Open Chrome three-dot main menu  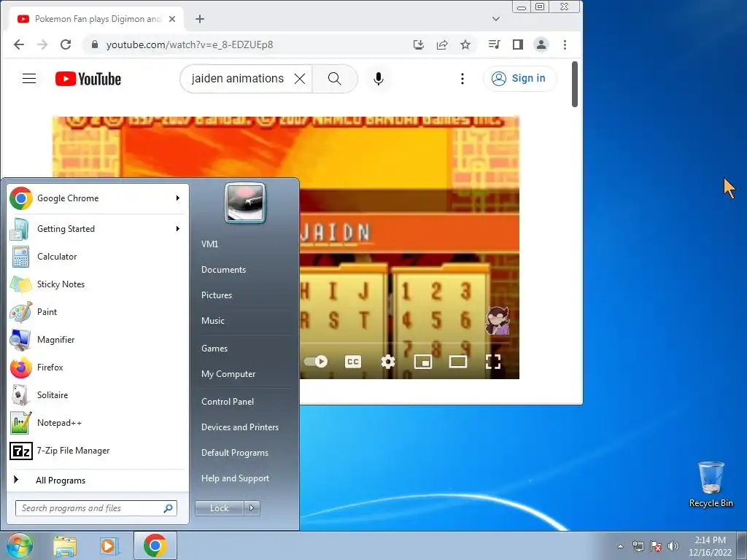(565, 44)
